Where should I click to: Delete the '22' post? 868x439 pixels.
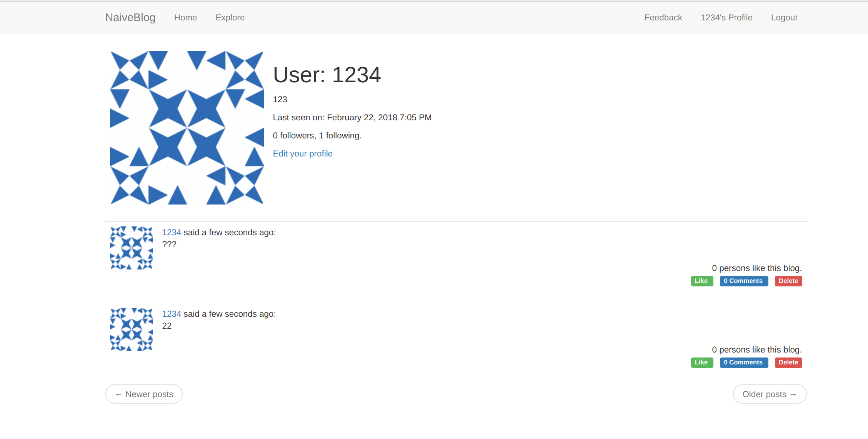coord(788,363)
